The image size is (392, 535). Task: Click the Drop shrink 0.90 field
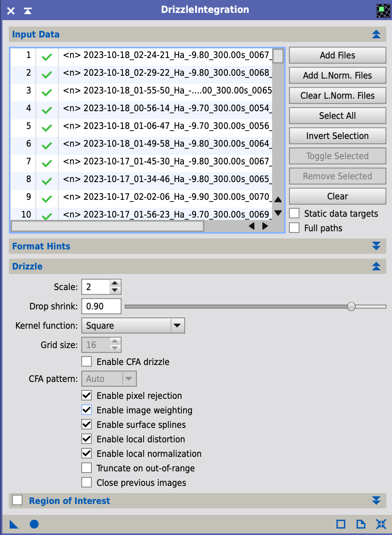101,306
